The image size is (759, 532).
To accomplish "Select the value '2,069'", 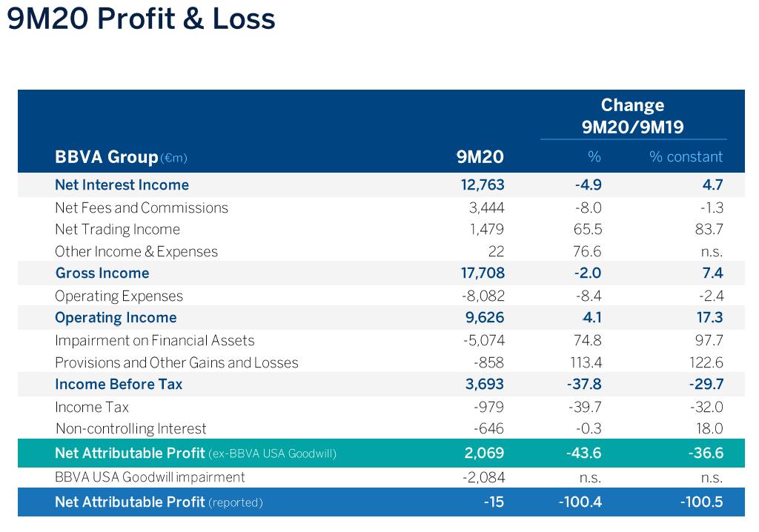I will pos(484,453).
